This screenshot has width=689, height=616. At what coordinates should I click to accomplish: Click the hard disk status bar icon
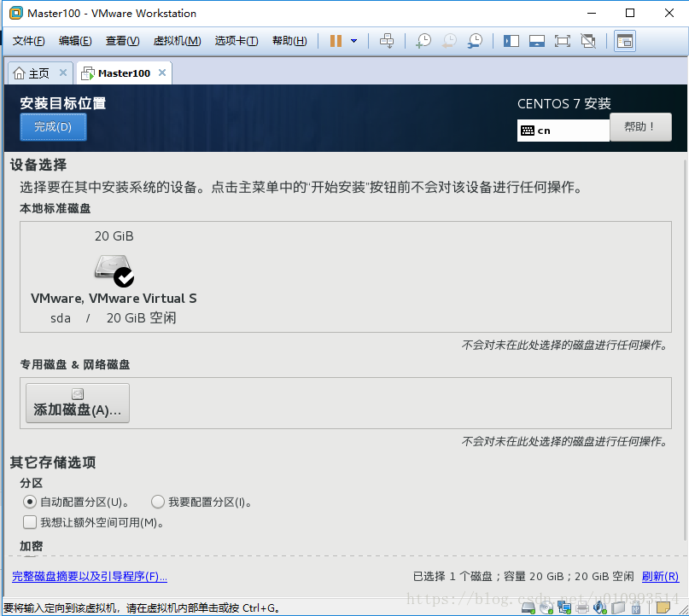(x=528, y=607)
